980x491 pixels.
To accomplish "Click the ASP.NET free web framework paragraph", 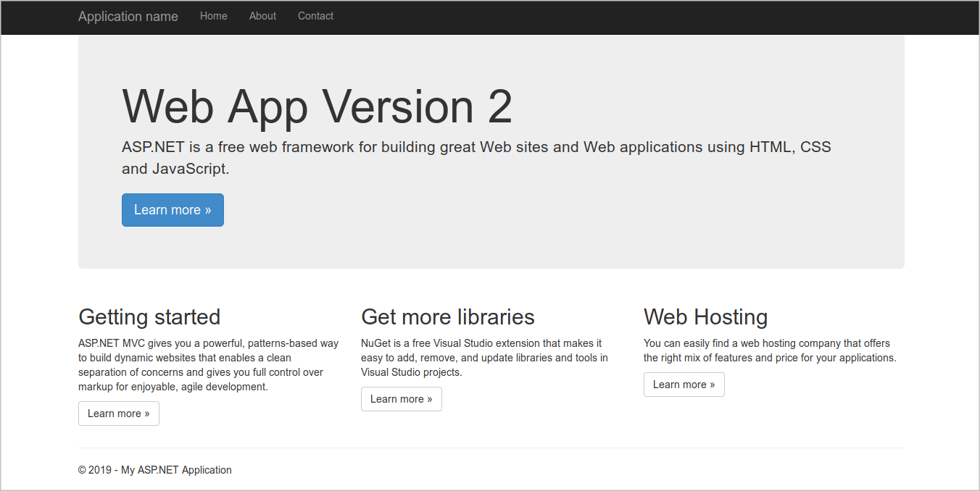I will 476,158.
